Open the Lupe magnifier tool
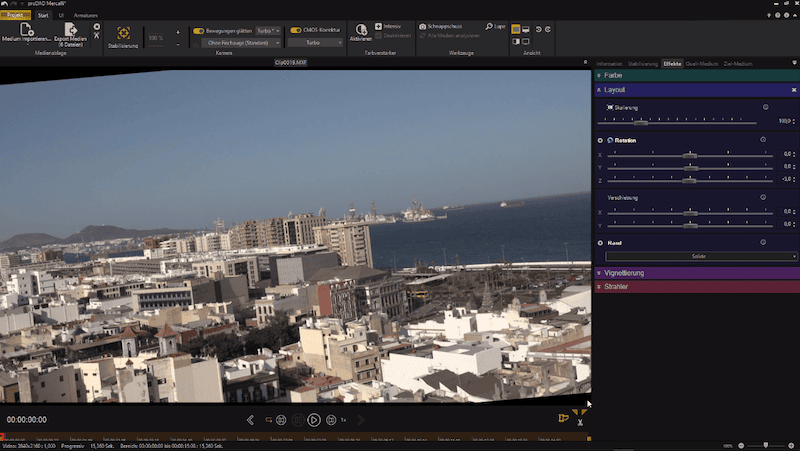 (x=495, y=26)
